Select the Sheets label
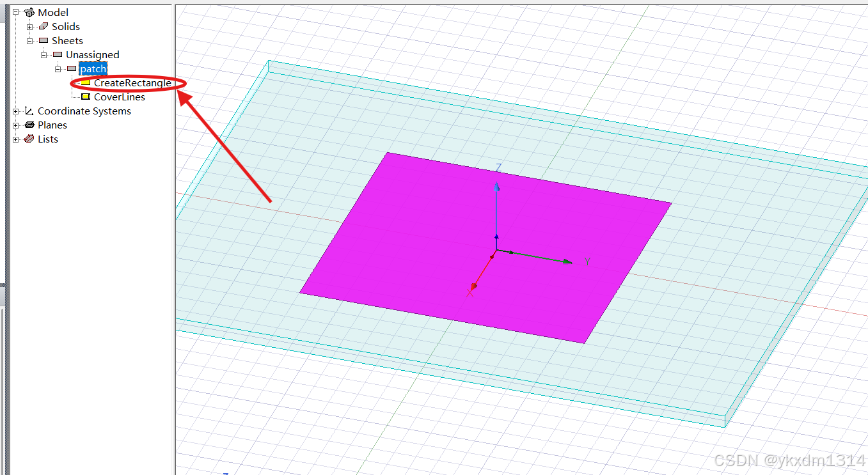 [67, 41]
